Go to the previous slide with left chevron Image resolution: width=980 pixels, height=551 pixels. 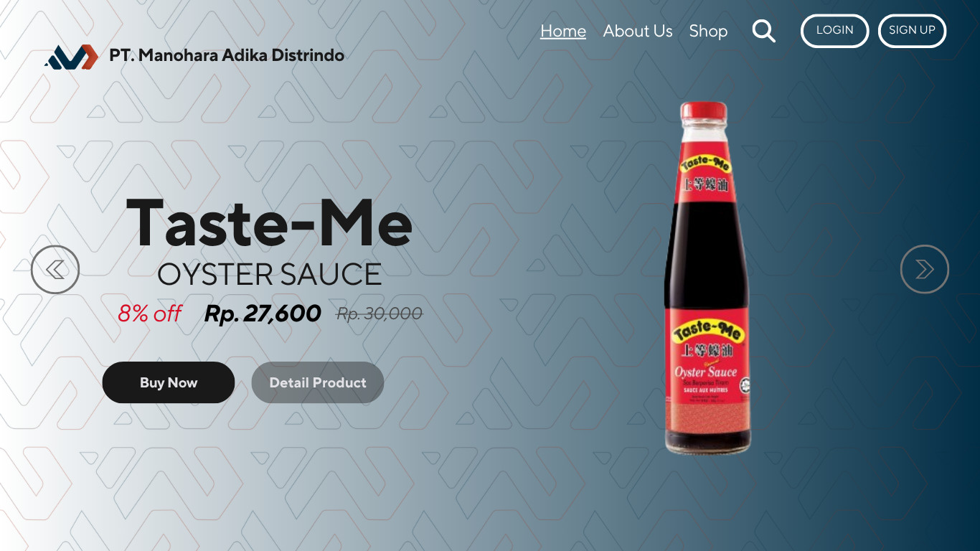55,269
